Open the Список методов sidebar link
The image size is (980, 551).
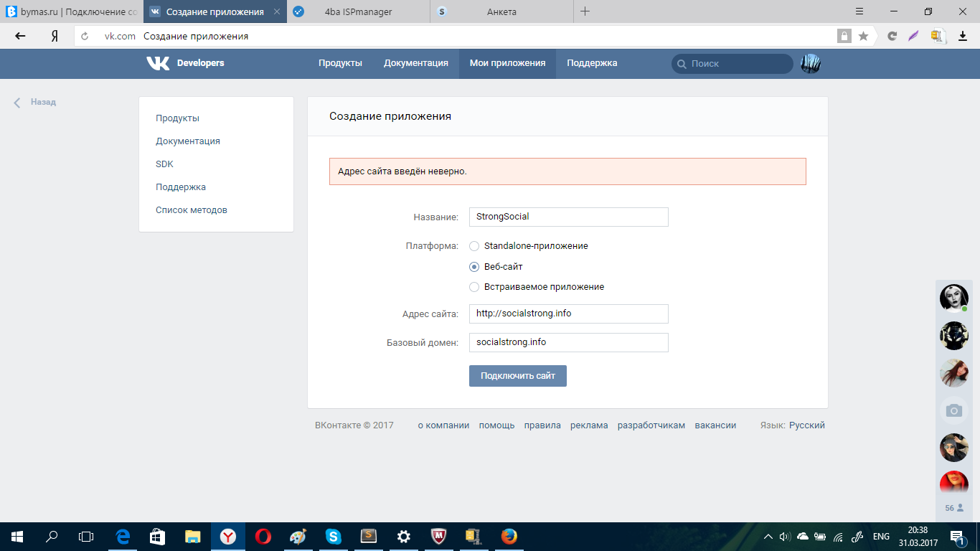tap(192, 210)
